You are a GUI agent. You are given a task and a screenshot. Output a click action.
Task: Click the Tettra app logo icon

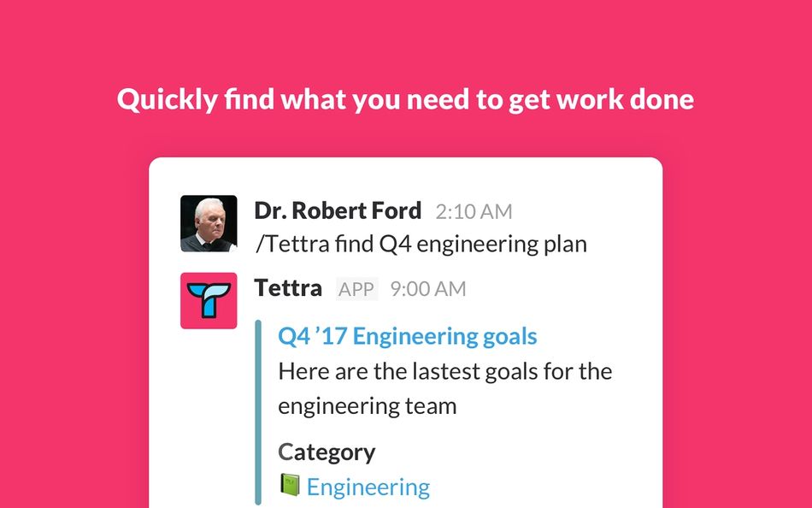(x=209, y=301)
